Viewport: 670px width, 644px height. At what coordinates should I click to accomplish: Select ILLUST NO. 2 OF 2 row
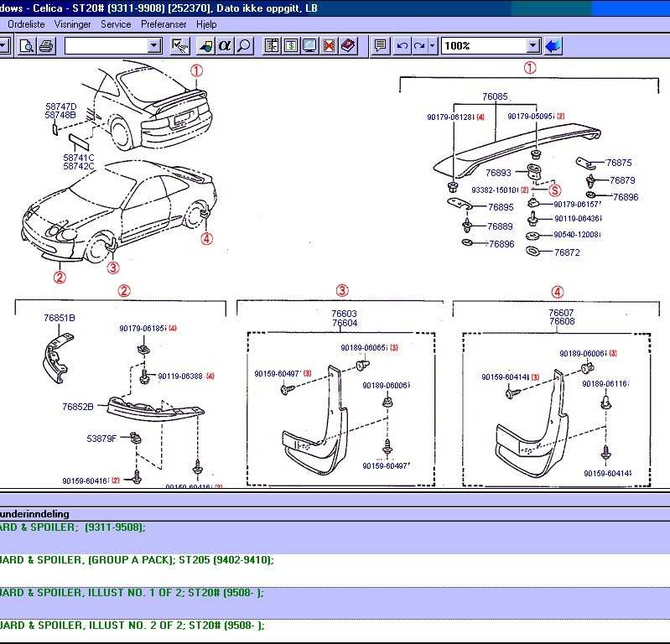335,631
